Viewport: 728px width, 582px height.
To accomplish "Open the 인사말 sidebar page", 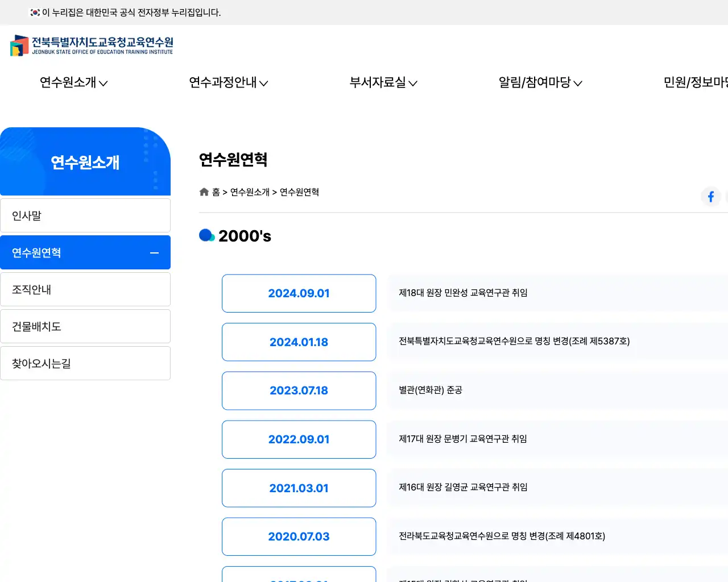I will [x=85, y=215].
